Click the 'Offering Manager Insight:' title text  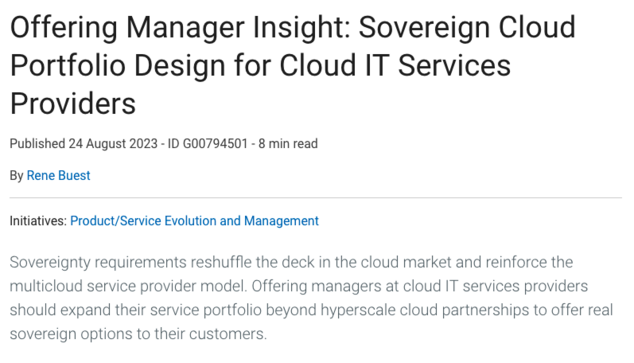[x=180, y=28]
